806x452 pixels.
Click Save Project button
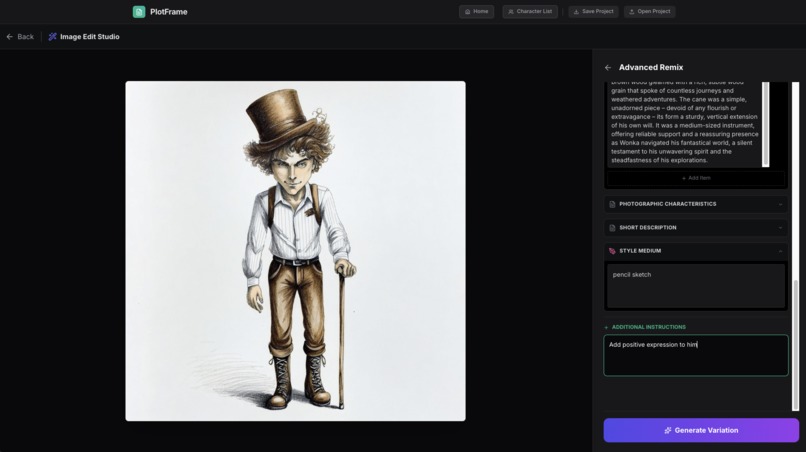pos(593,11)
